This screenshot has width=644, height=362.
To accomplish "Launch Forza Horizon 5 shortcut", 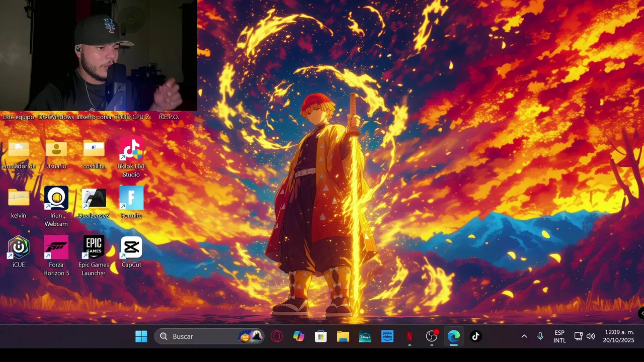I will tap(56, 255).
